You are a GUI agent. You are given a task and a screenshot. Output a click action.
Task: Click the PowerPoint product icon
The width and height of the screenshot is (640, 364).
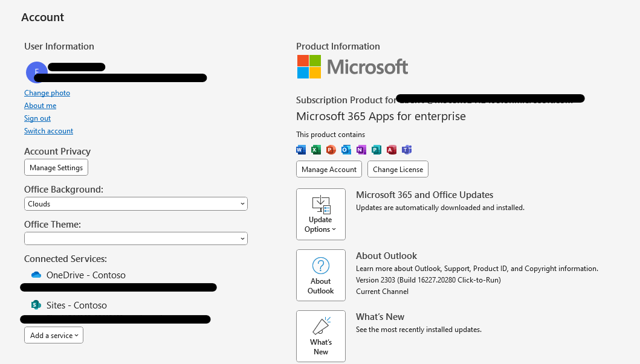331,150
